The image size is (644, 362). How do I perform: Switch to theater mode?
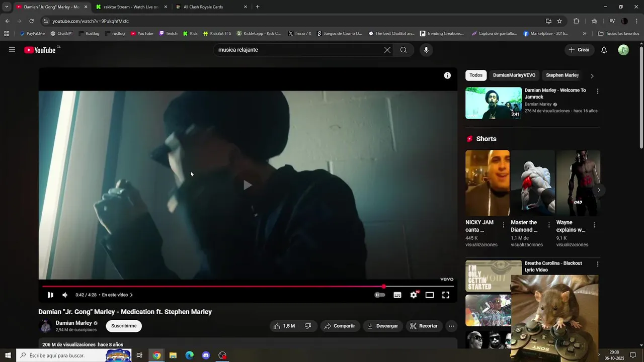pyautogui.click(x=430, y=295)
